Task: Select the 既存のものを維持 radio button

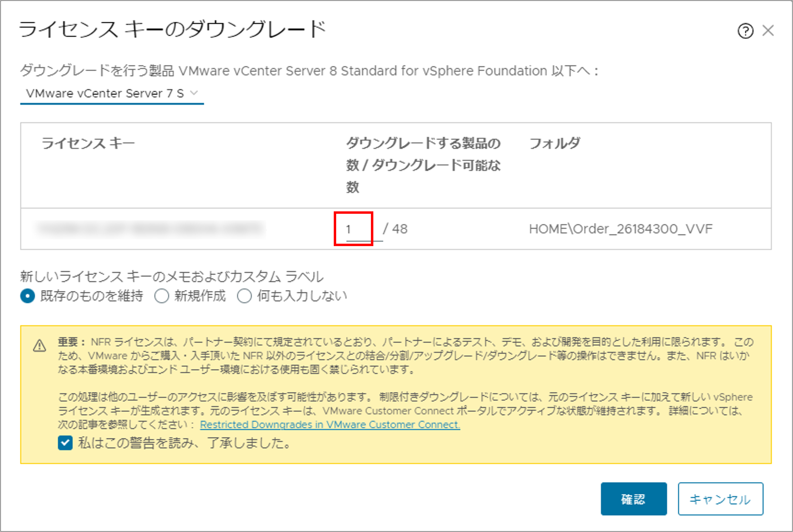Action: point(28,296)
